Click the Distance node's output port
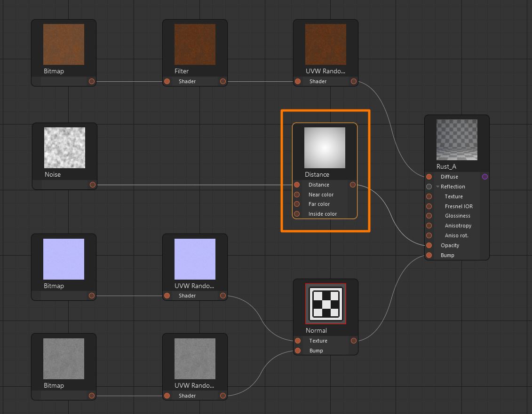 click(352, 185)
